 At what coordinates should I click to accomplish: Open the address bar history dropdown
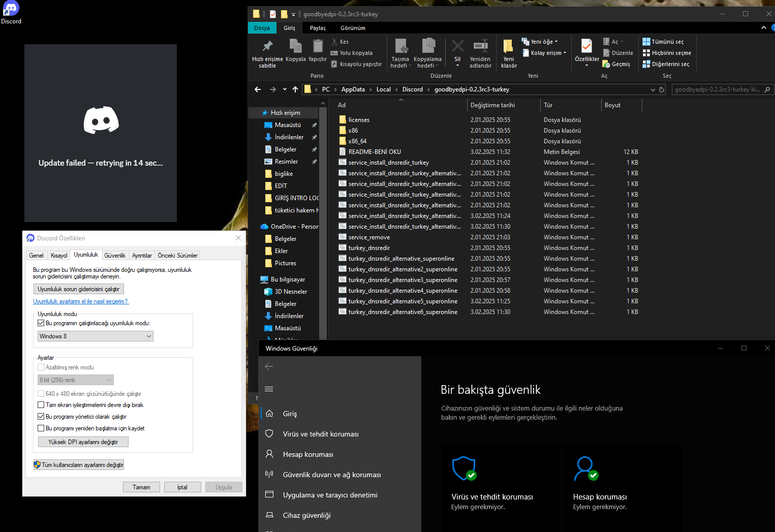point(653,89)
